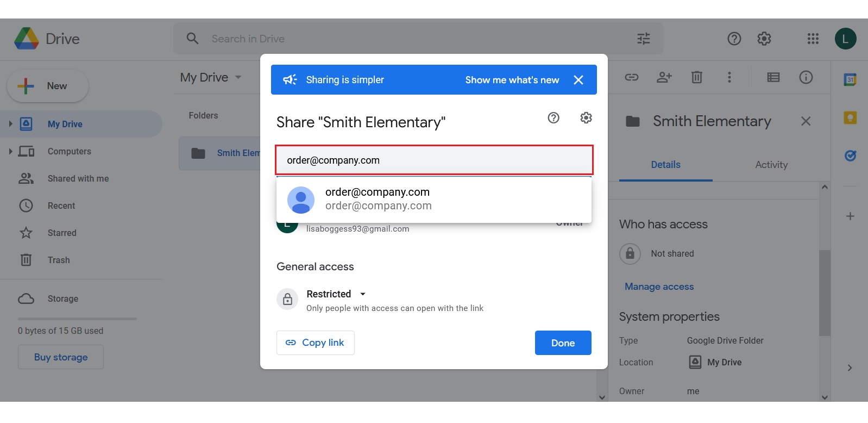Screen dimensions: 868x423
Task: Open the My Drive header dropdown
Action: pos(238,77)
